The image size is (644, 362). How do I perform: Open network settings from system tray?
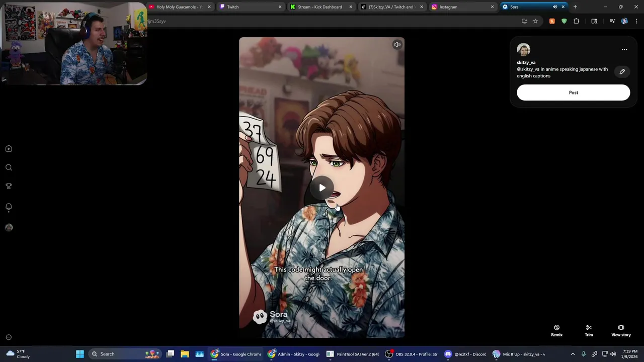tap(605, 354)
